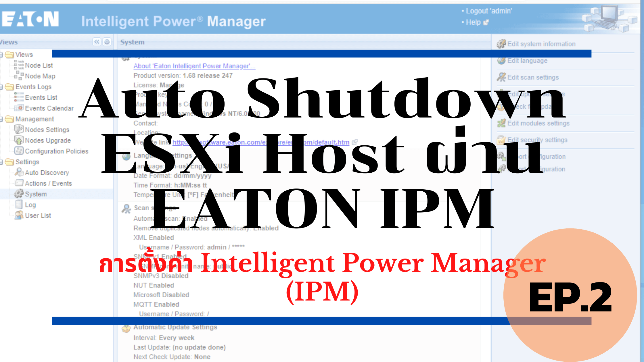Click 'Interval: Every week' text
The width and height of the screenshot is (644, 362).
click(x=164, y=338)
